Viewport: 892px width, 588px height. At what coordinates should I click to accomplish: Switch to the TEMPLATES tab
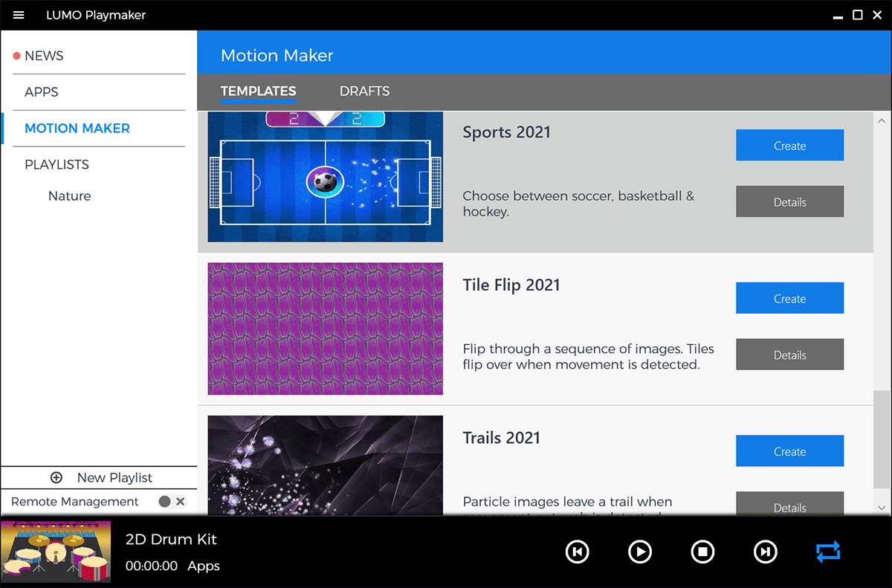click(x=258, y=91)
